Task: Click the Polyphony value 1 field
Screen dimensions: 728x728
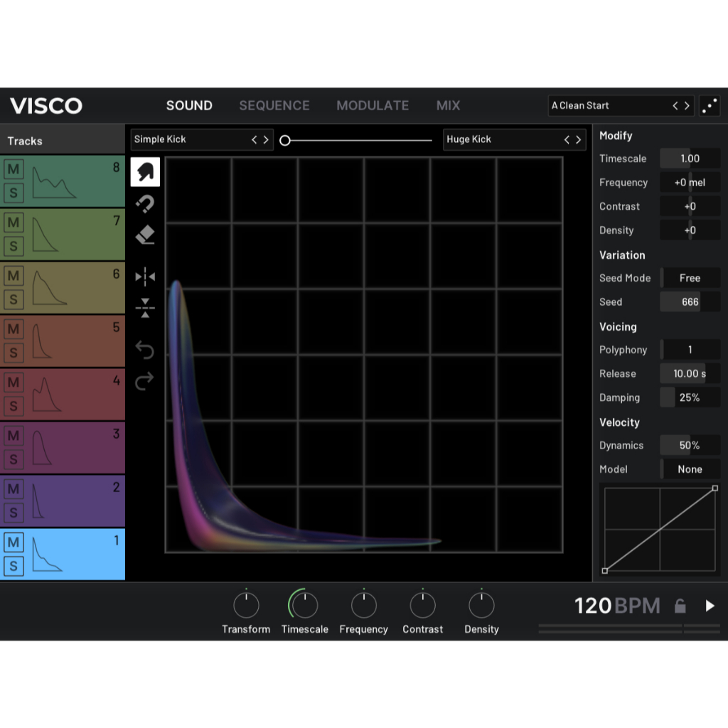Action: tap(690, 350)
